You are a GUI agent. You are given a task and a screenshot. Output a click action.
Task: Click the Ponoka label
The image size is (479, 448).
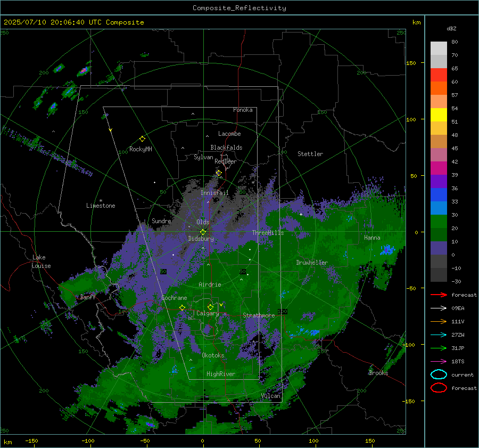(x=243, y=110)
